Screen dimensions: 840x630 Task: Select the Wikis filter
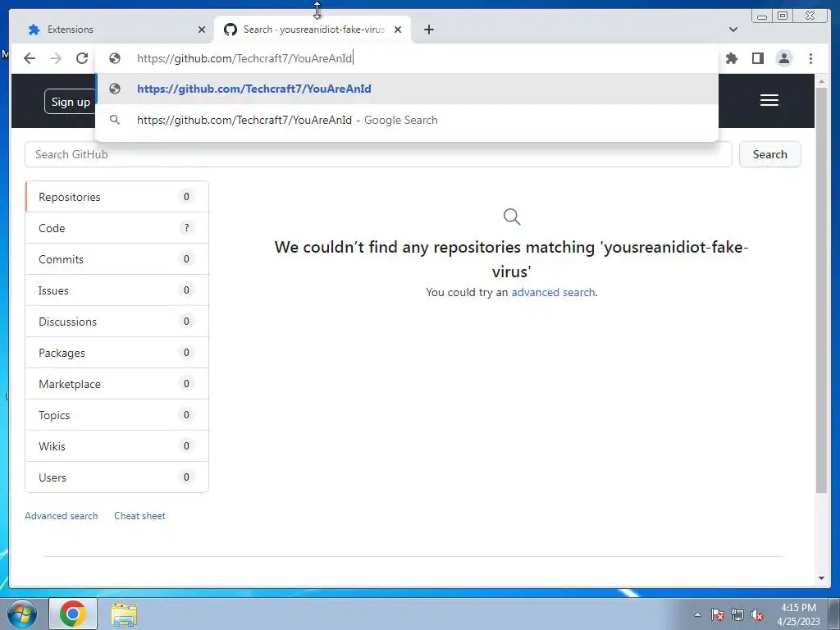point(116,446)
